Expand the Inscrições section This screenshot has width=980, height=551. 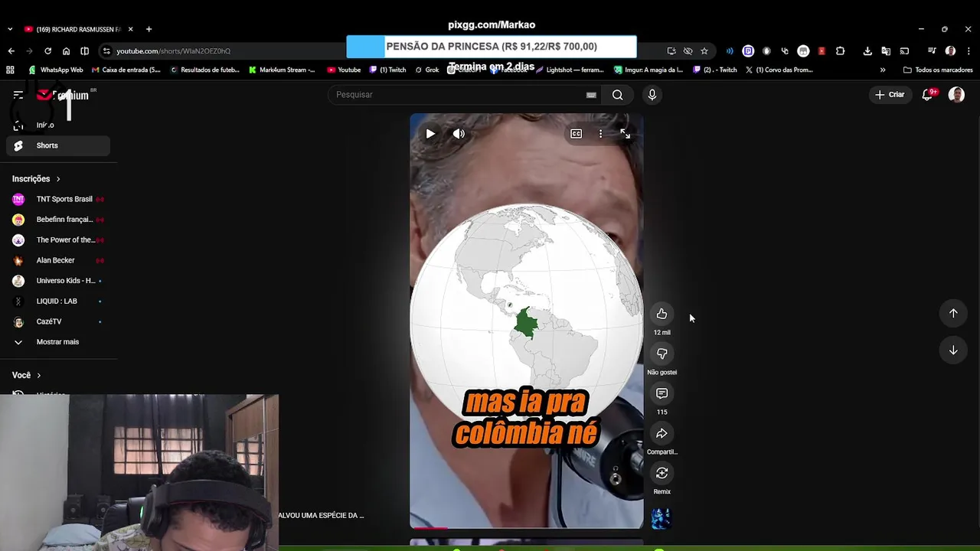pyautogui.click(x=37, y=179)
